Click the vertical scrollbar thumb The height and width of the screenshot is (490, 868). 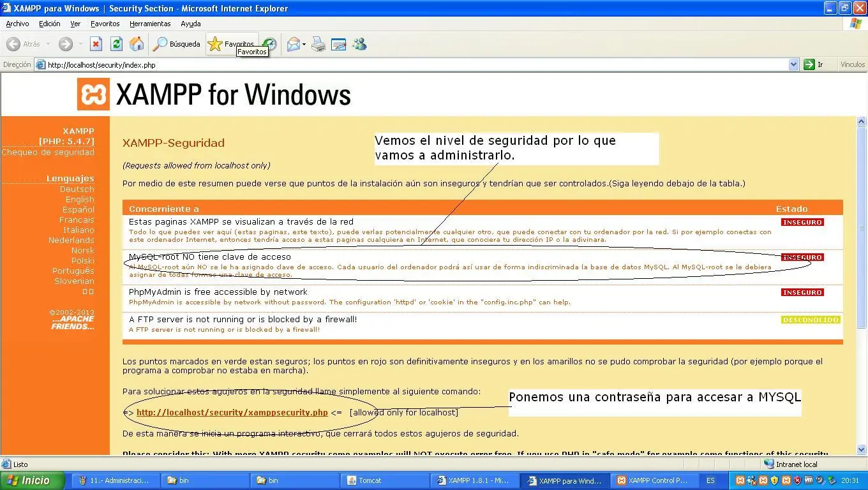pos(861,228)
